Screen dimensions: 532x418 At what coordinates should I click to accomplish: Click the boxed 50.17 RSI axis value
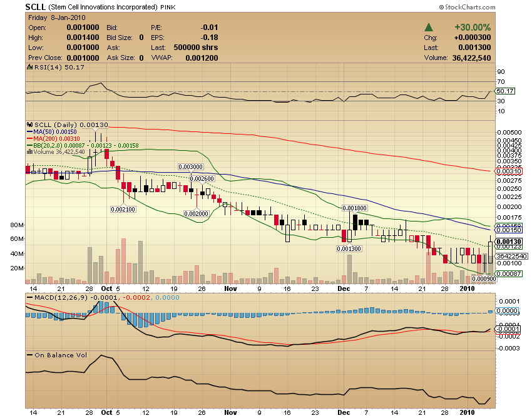click(505, 91)
